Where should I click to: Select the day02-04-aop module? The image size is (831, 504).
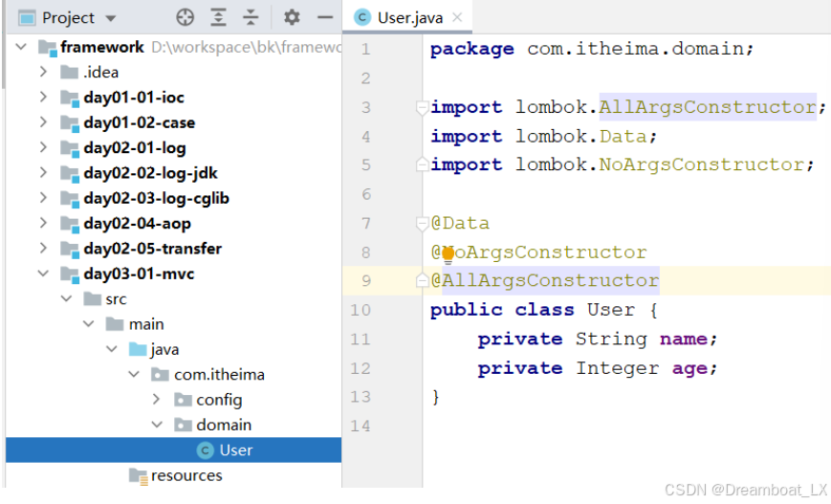138,224
